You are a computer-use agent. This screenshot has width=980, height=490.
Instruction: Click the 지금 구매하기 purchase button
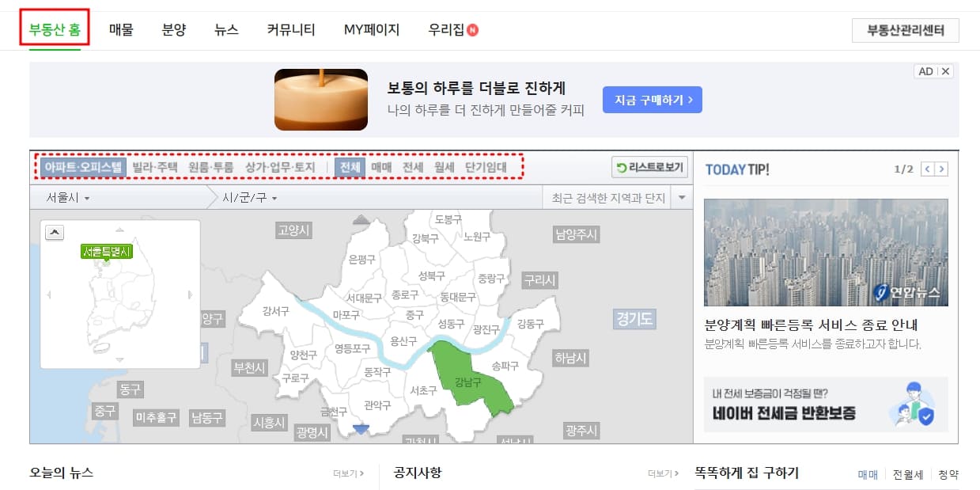[x=652, y=100]
